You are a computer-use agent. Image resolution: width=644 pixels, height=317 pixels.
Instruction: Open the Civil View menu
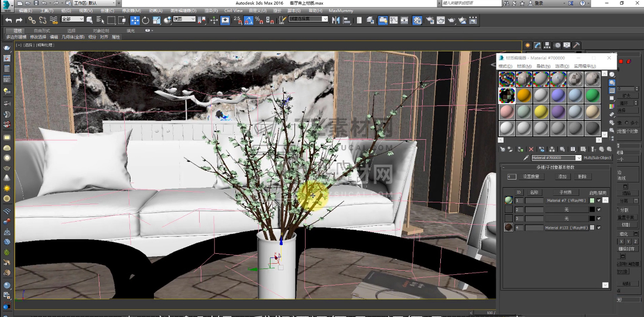click(x=233, y=11)
